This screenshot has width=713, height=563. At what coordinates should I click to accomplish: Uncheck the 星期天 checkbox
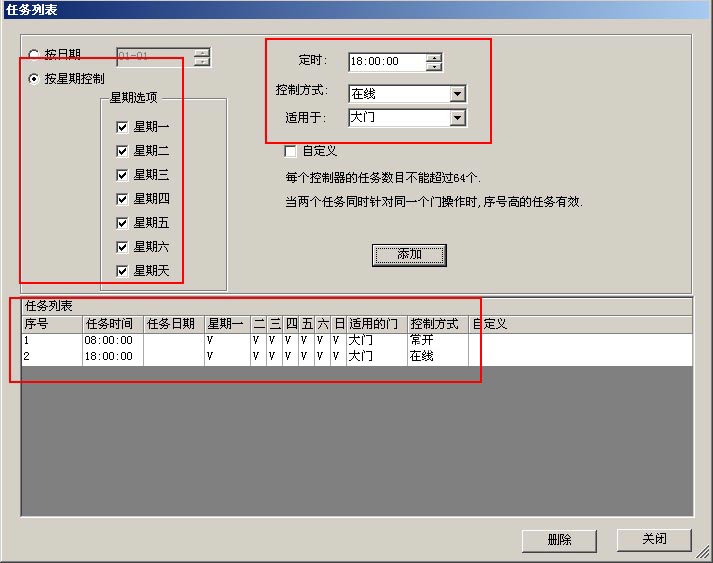click(122, 271)
